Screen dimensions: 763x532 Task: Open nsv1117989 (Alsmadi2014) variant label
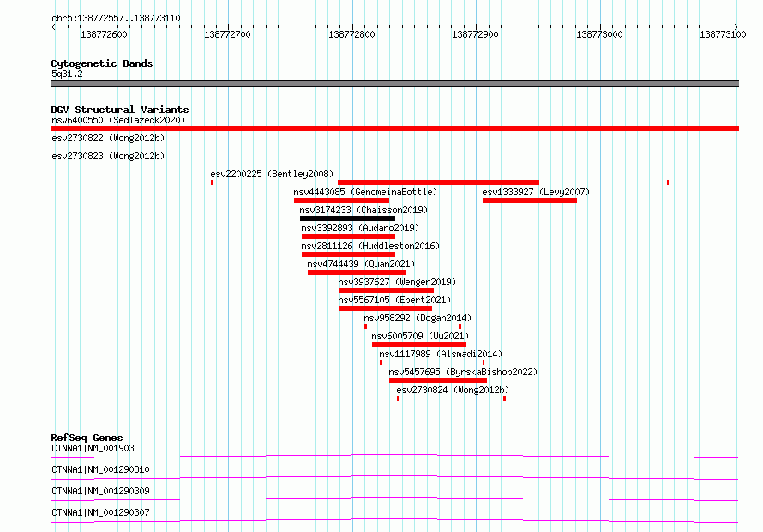pyautogui.click(x=441, y=354)
